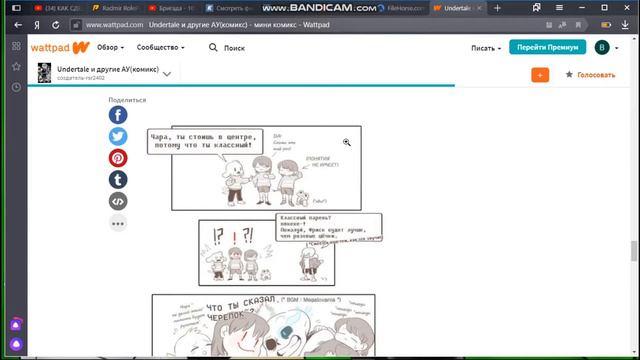The height and width of the screenshot is (360, 640).
Task: Share the story on Tumblr
Action: click(118, 180)
